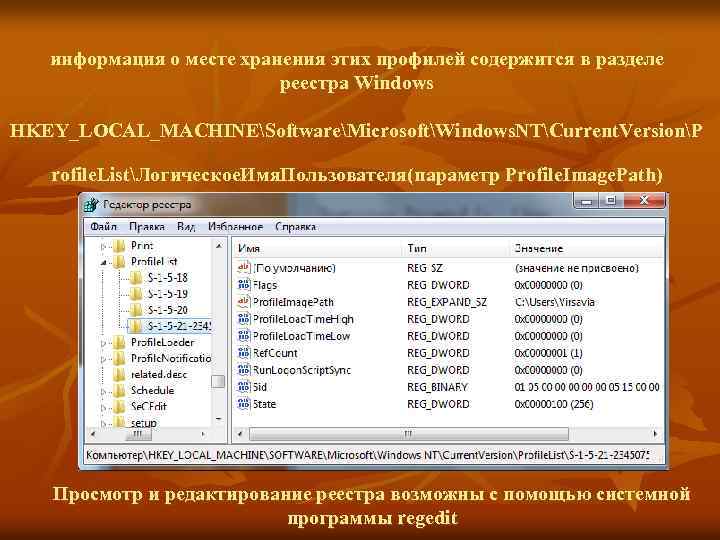Select the (По умолчанию) value name

[294, 268]
